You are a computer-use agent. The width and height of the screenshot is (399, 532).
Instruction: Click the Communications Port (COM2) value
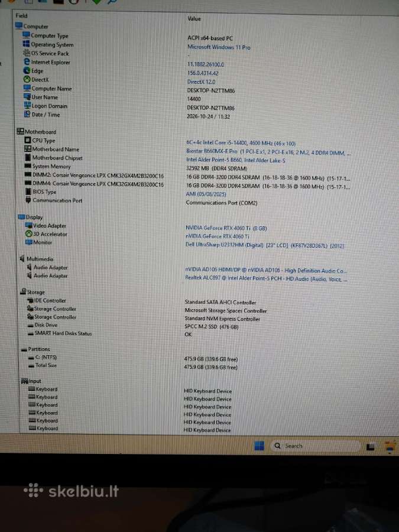(221, 203)
